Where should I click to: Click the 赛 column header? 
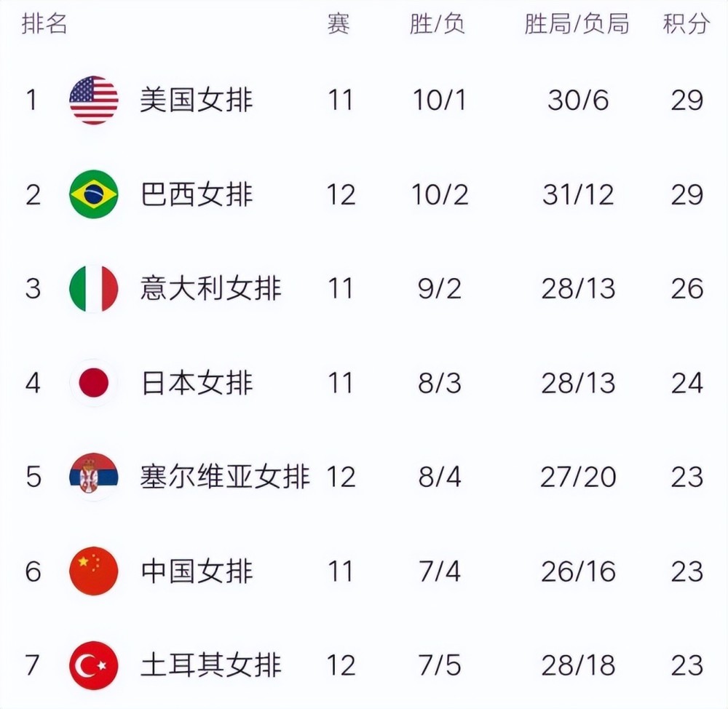pyautogui.click(x=339, y=23)
